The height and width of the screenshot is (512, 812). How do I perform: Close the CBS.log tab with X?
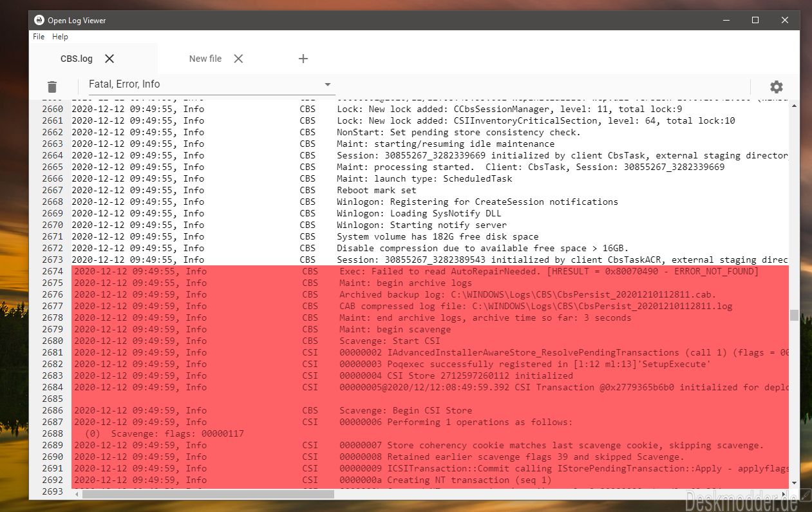109,59
